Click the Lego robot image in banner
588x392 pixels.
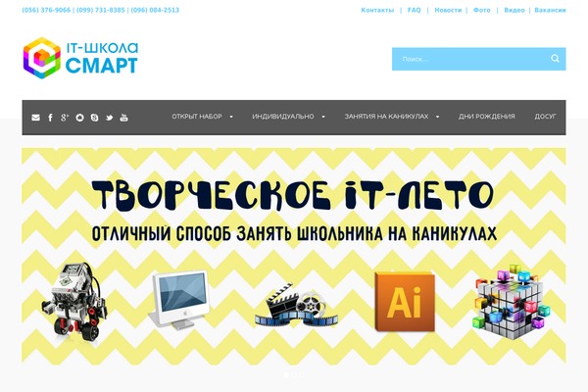pos(74,301)
